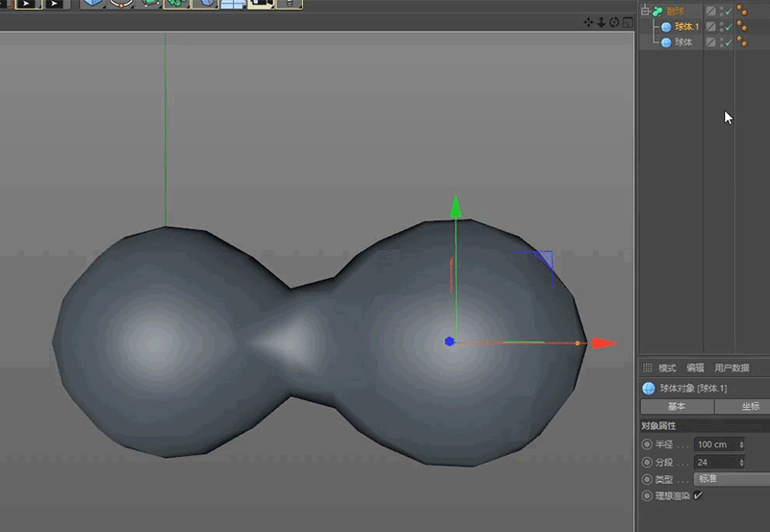Switch to the 坐标 tab button
Screen dimensions: 770x532
[751, 407]
